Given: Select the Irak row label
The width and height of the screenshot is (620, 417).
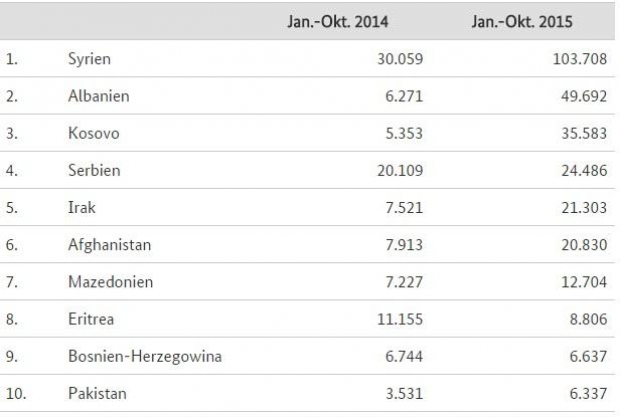Looking at the screenshot, I should tap(82, 207).
